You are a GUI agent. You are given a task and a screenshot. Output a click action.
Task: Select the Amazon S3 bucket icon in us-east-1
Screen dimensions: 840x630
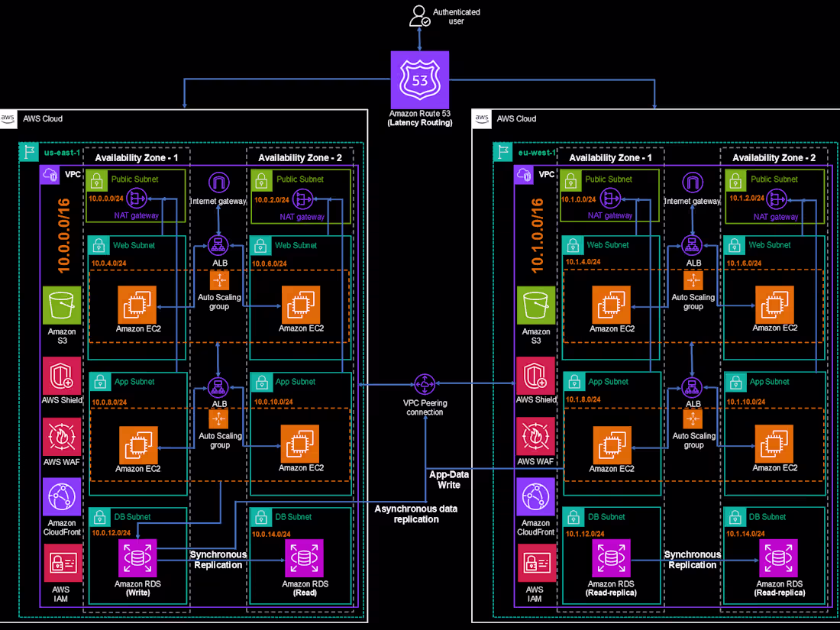[62, 303]
